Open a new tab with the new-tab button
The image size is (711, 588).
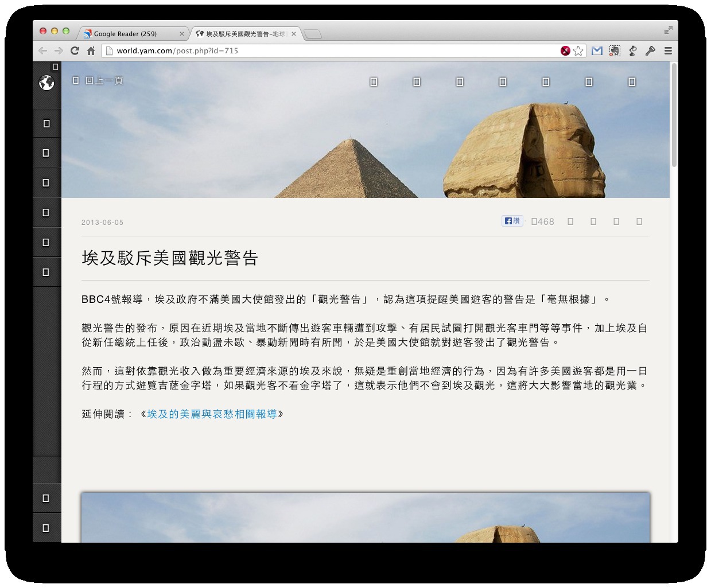(313, 34)
